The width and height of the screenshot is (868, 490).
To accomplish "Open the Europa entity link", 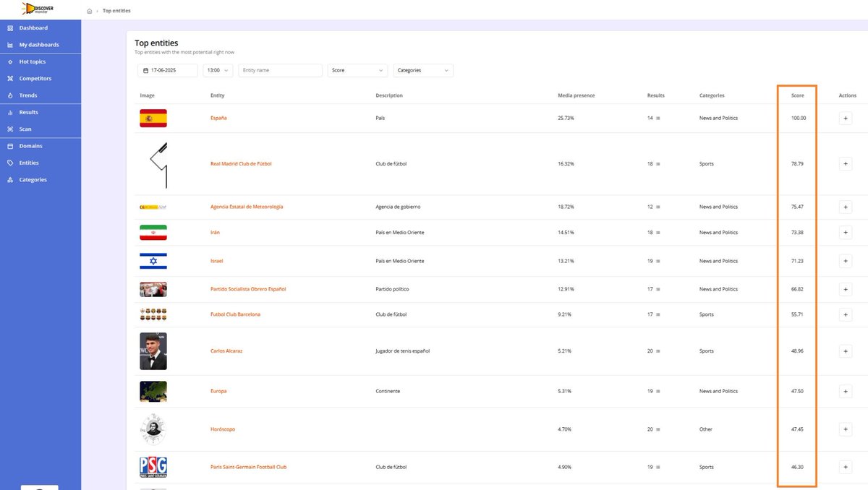I will tap(218, 391).
